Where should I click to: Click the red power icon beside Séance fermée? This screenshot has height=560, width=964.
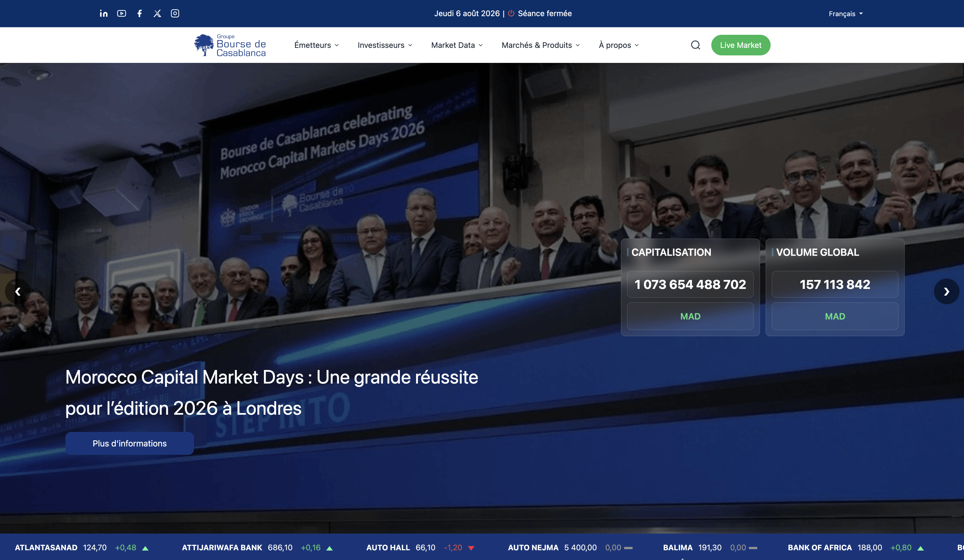pos(511,13)
